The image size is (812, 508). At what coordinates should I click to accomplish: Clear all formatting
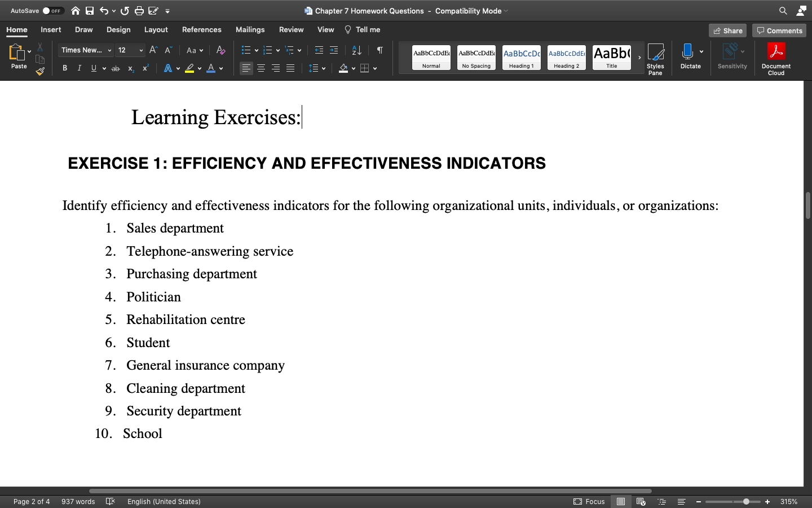point(220,50)
